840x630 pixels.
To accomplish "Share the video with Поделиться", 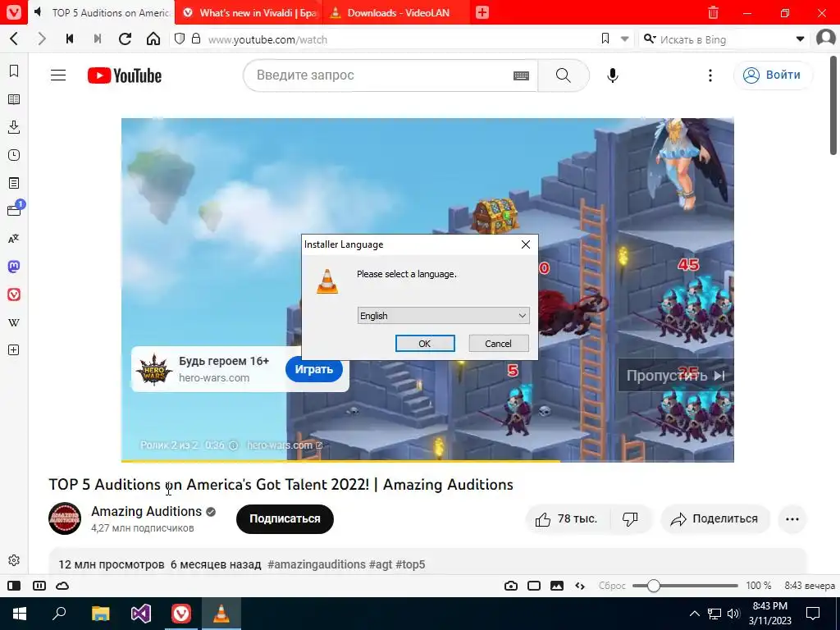I will tap(715, 519).
